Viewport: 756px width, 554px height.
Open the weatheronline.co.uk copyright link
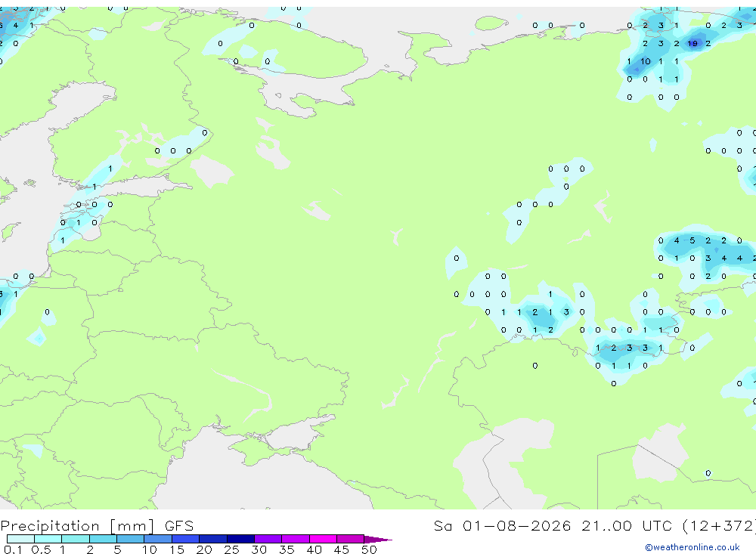(692, 547)
